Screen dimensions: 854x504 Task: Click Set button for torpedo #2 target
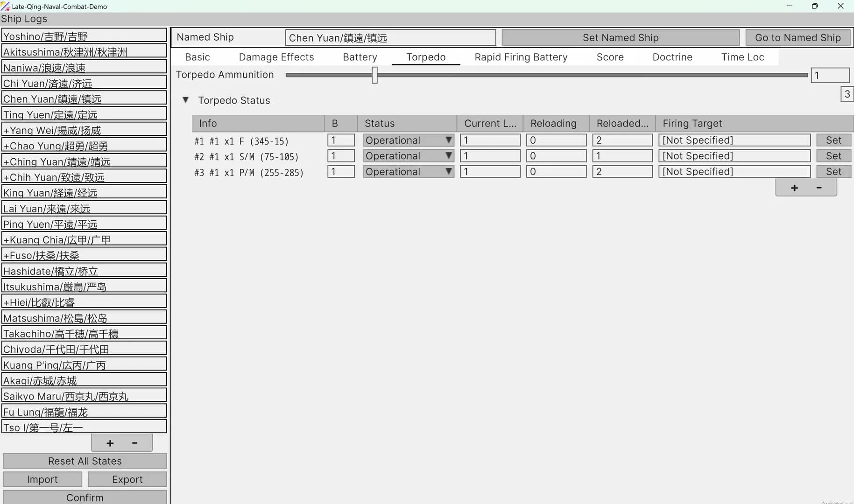point(833,156)
